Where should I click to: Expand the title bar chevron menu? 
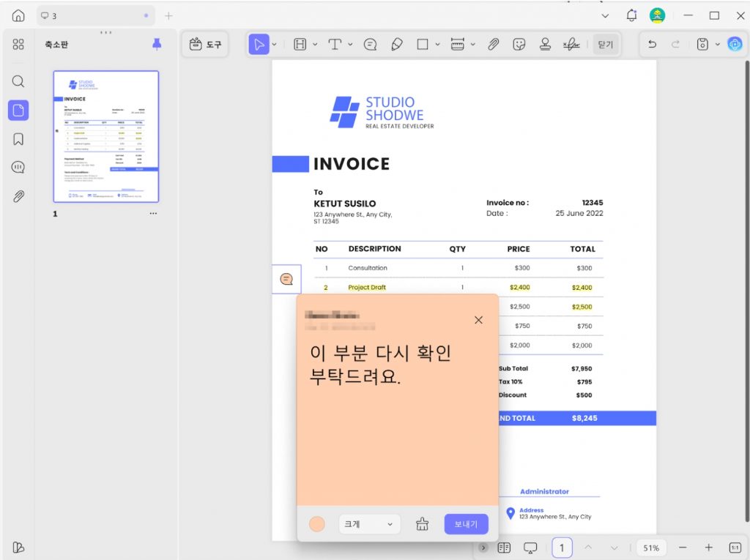605,16
